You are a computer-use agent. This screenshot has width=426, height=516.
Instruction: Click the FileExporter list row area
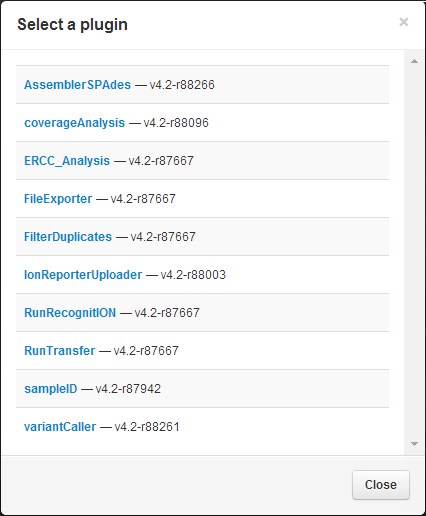point(202,199)
